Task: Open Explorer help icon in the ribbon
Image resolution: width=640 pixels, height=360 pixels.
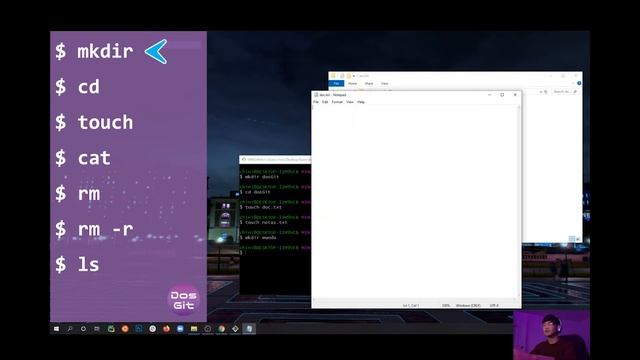Action: [x=579, y=83]
